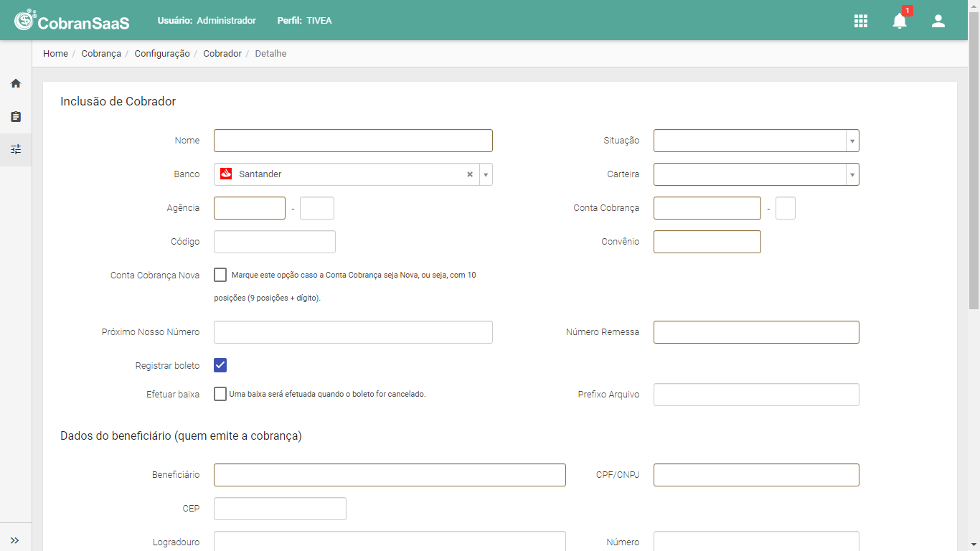
Task: Click Home in the breadcrumb
Action: coord(55,54)
